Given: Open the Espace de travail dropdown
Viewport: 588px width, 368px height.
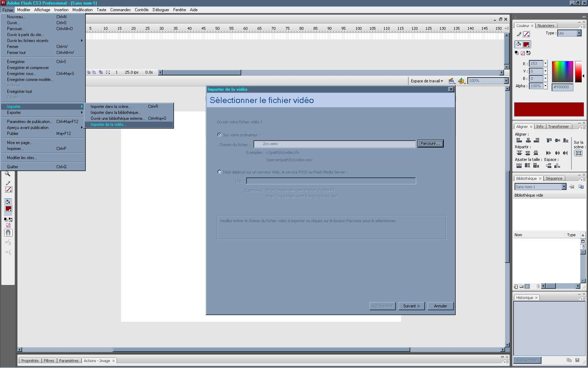Looking at the screenshot, I should [427, 81].
